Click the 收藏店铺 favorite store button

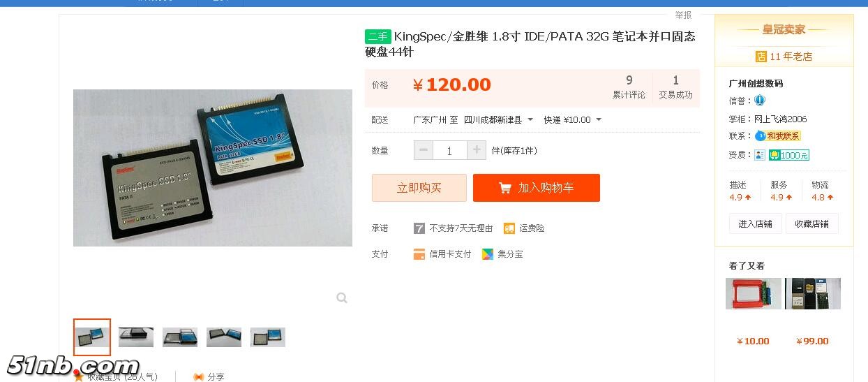(x=812, y=223)
